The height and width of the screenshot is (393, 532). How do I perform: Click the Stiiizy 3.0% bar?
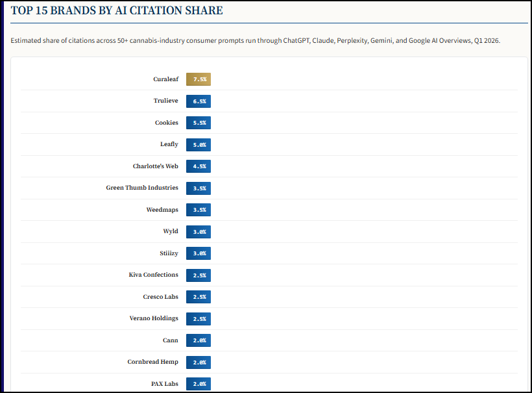point(199,253)
